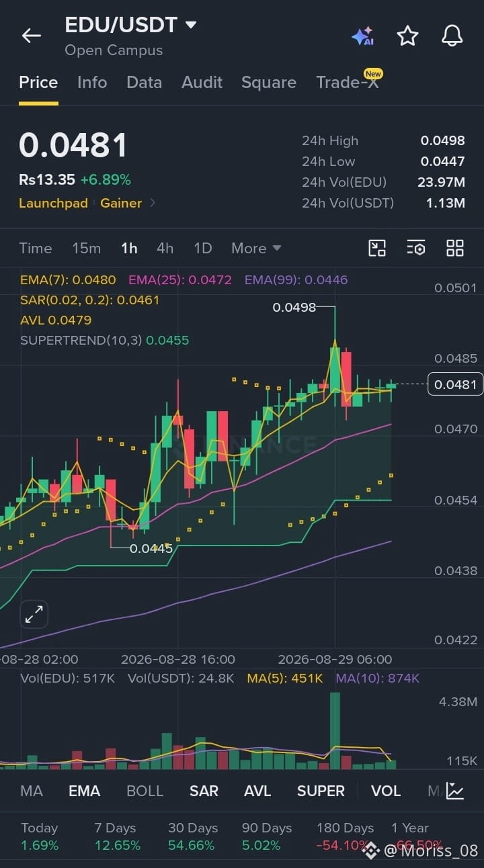Tap the current price label 0.0481 on axis

(455, 384)
